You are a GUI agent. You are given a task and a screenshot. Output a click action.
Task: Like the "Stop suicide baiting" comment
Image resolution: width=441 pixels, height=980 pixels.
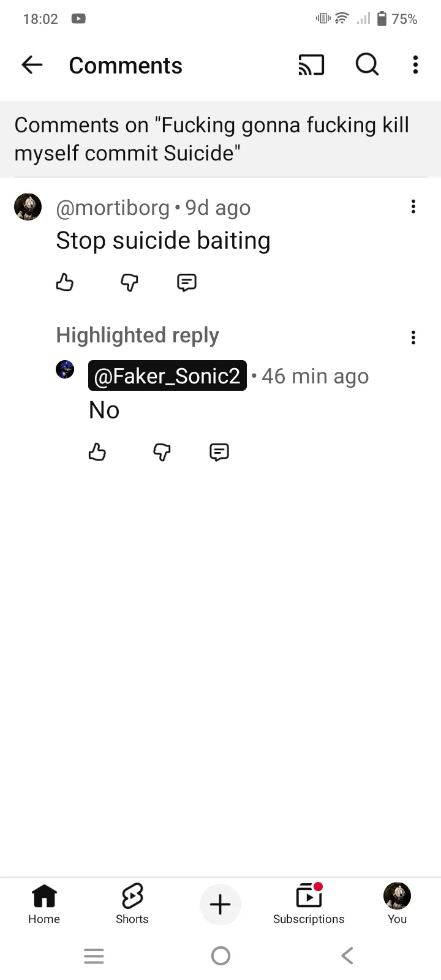[65, 282]
